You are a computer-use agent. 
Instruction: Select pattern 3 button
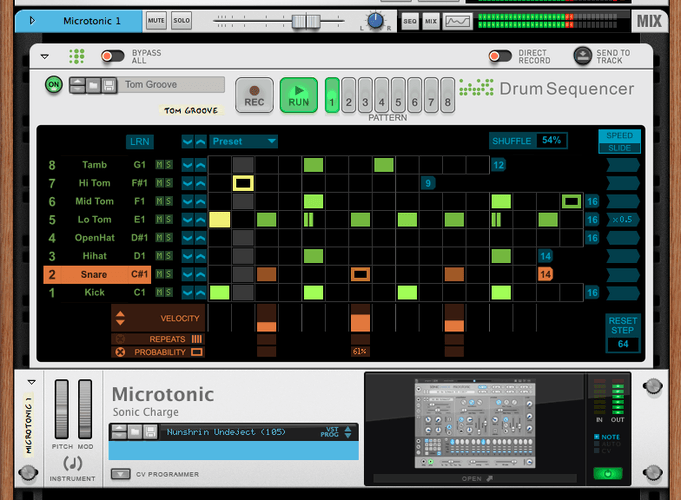tap(365, 96)
